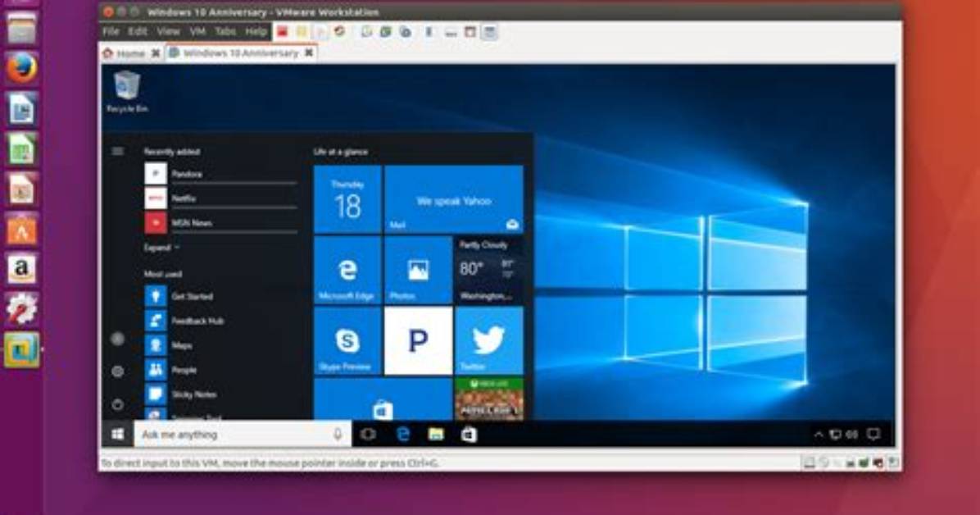Launch LibreOffice Calc from Ubuntu dock
Screen dimensions: 980x515
[21, 149]
